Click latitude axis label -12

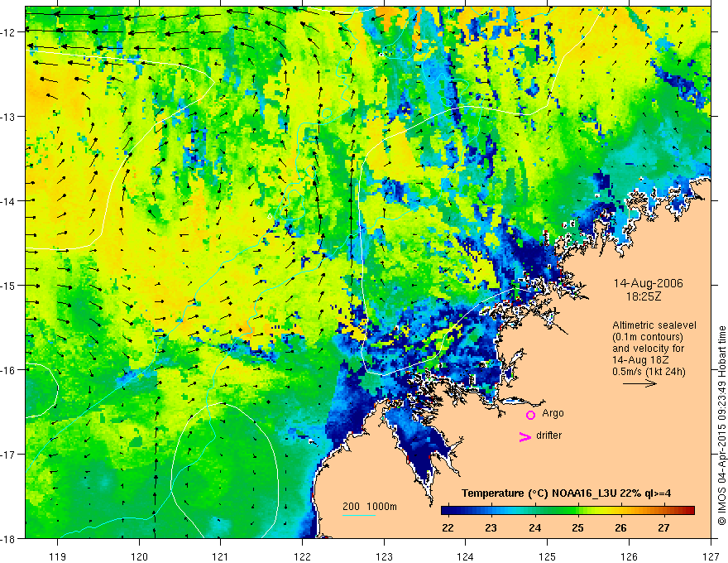9,32
